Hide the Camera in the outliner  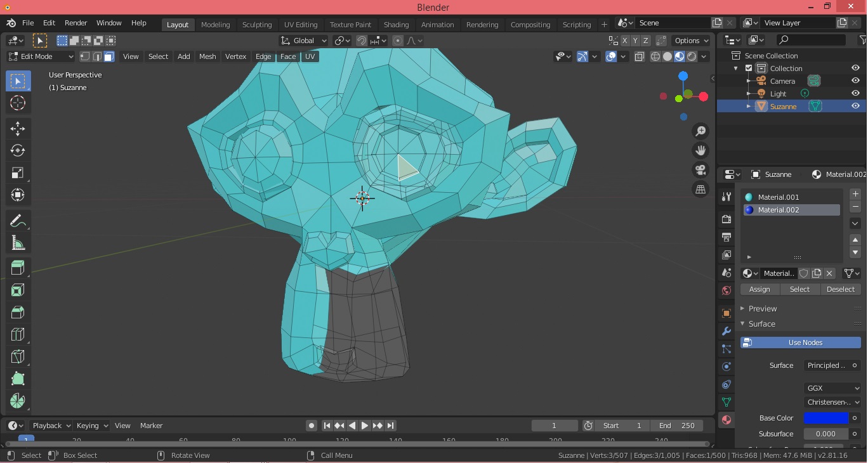pos(855,81)
